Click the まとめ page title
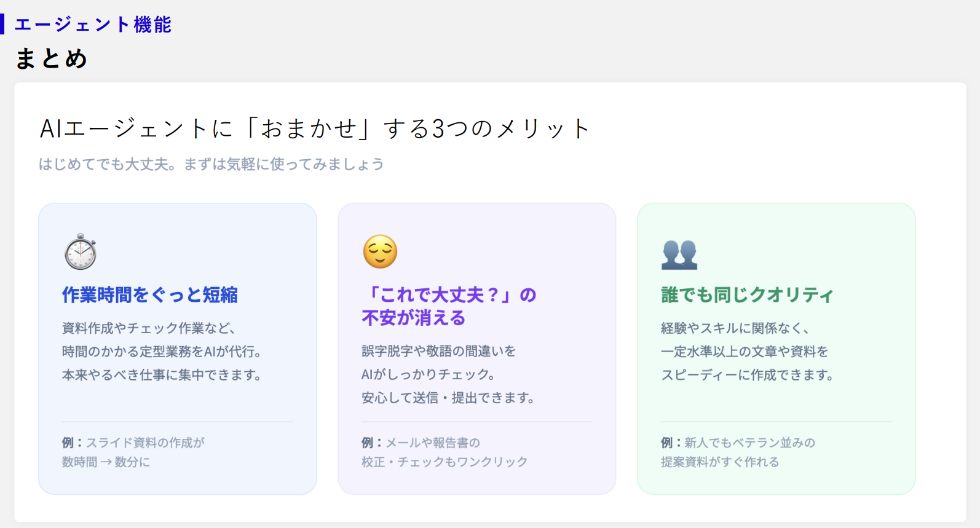The image size is (980, 528). pyautogui.click(x=52, y=59)
